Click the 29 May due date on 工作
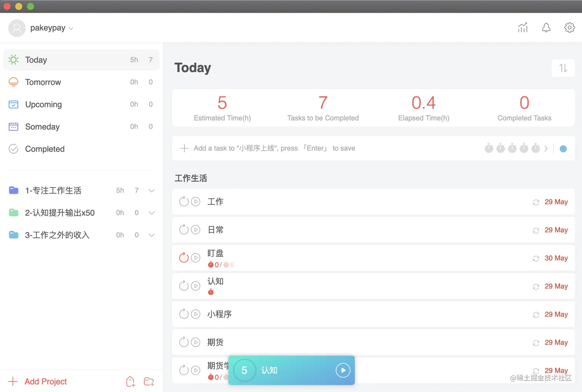The width and height of the screenshot is (582, 392). [x=556, y=202]
